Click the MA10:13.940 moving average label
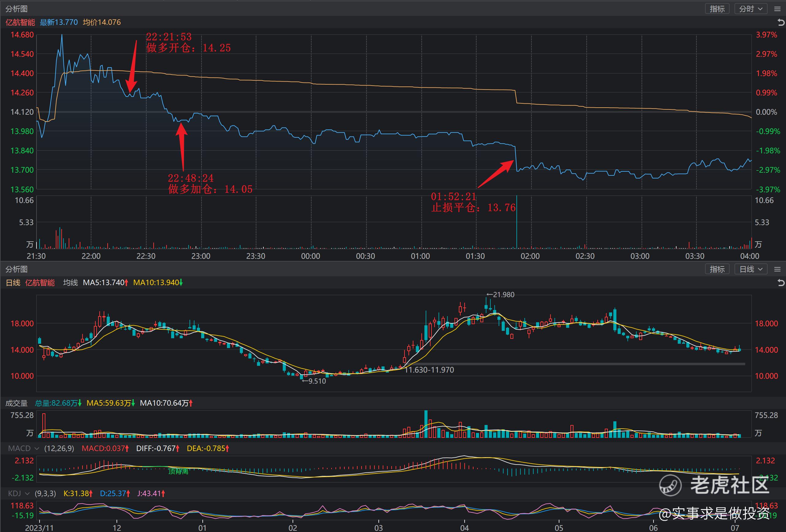 pyautogui.click(x=158, y=282)
